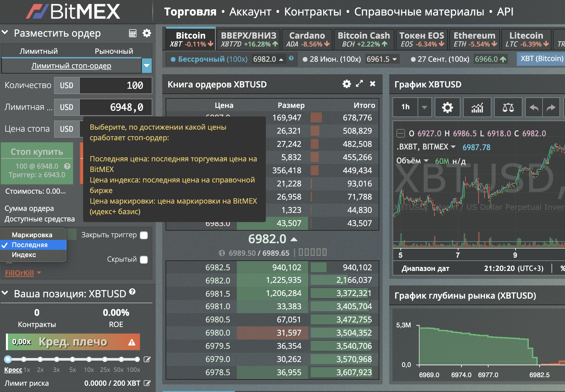Screen dimensions: 565x392
Task: Toggle the Hidden order checkbox
Action: [144, 260]
